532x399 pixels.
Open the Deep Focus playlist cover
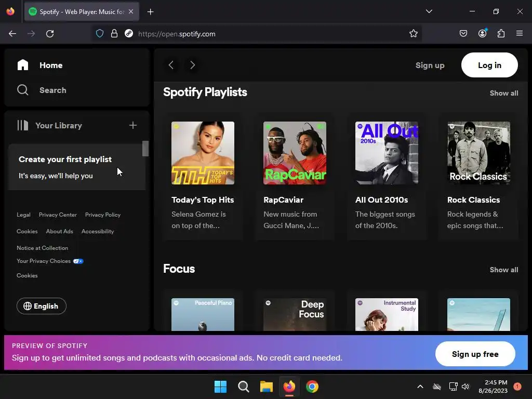point(295,314)
